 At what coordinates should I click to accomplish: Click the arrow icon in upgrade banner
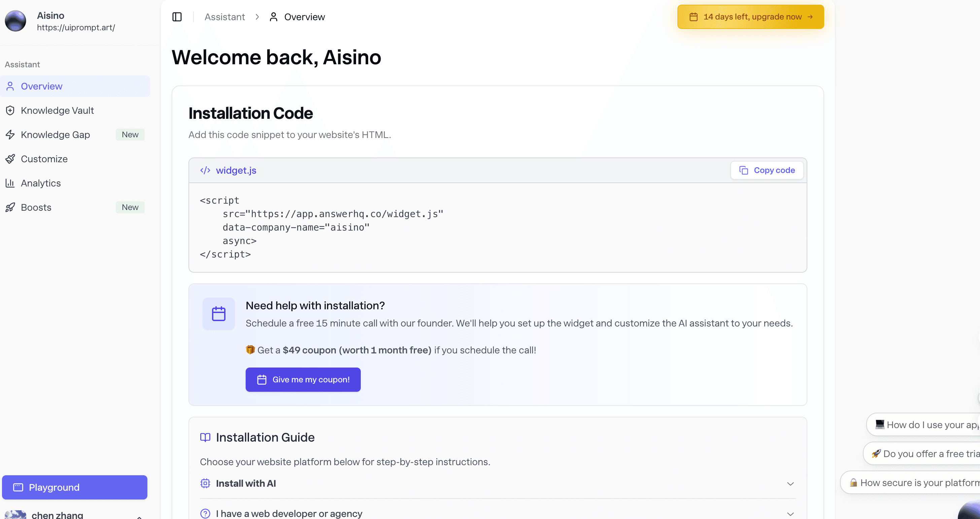(810, 17)
